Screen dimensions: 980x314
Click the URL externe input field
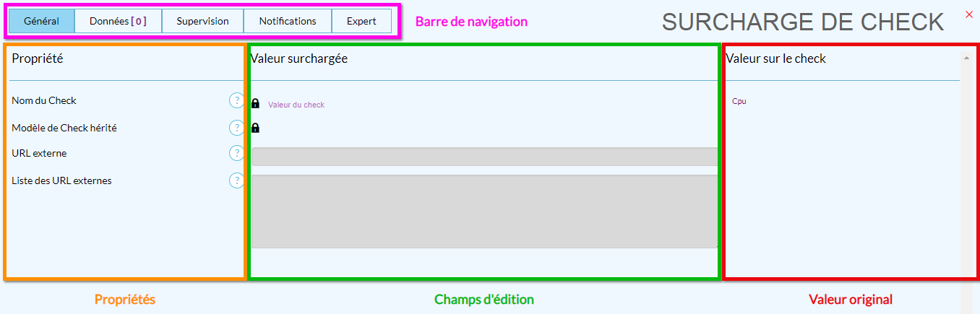pyautogui.click(x=484, y=157)
